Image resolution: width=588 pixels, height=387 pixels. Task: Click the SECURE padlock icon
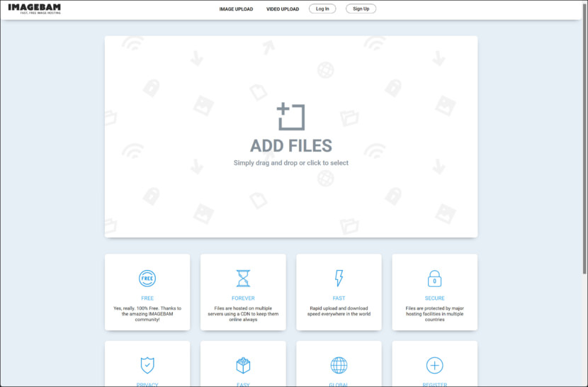(434, 279)
